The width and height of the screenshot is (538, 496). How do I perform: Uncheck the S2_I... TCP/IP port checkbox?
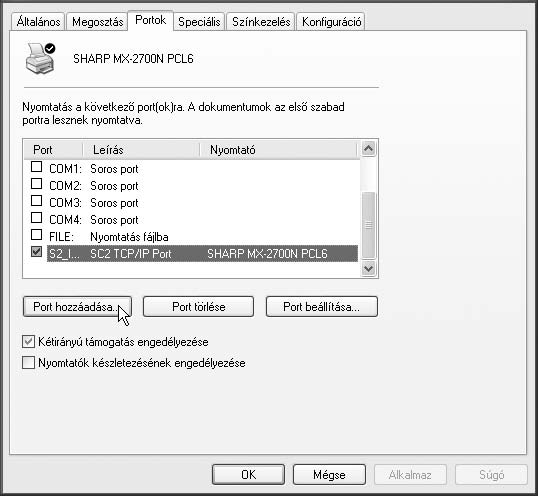36,252
